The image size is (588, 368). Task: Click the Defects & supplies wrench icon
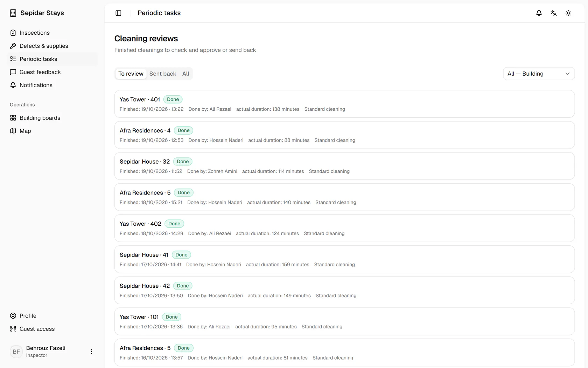[13, 46]
